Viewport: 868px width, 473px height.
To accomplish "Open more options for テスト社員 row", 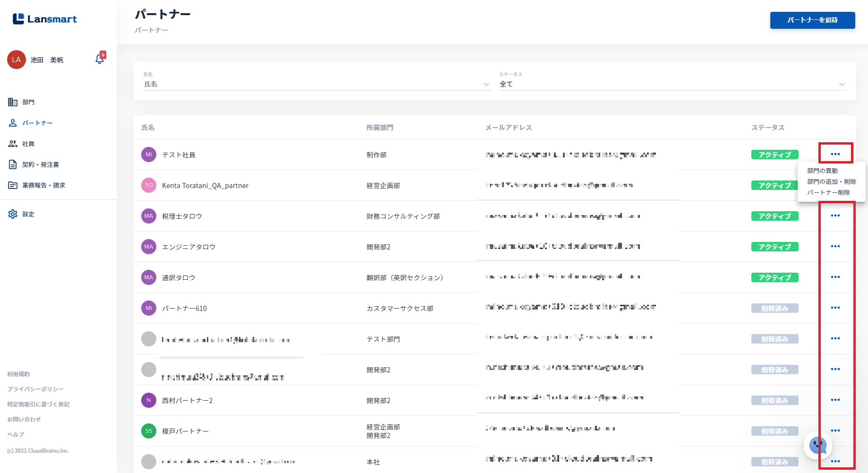I will pos(835,154).
